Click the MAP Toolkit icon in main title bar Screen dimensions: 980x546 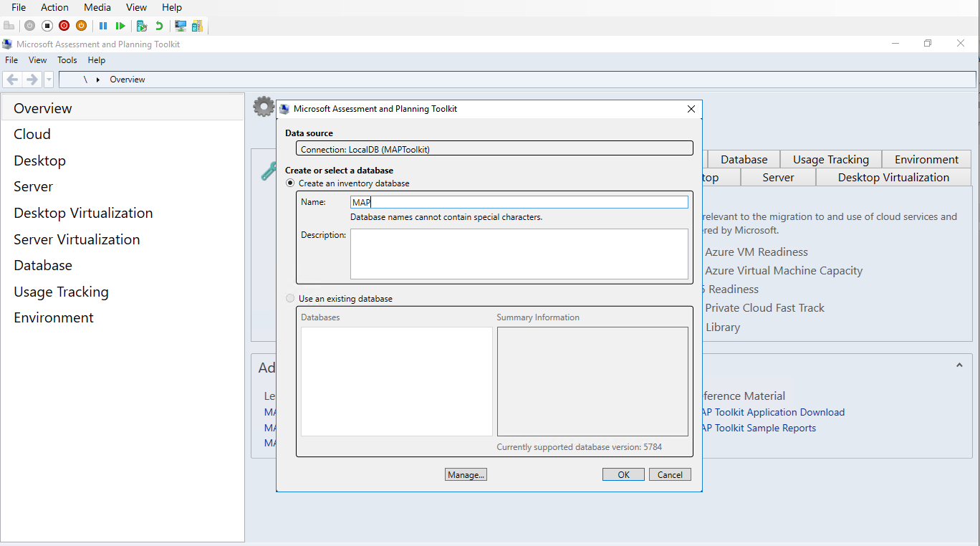(x=8, y=44)
